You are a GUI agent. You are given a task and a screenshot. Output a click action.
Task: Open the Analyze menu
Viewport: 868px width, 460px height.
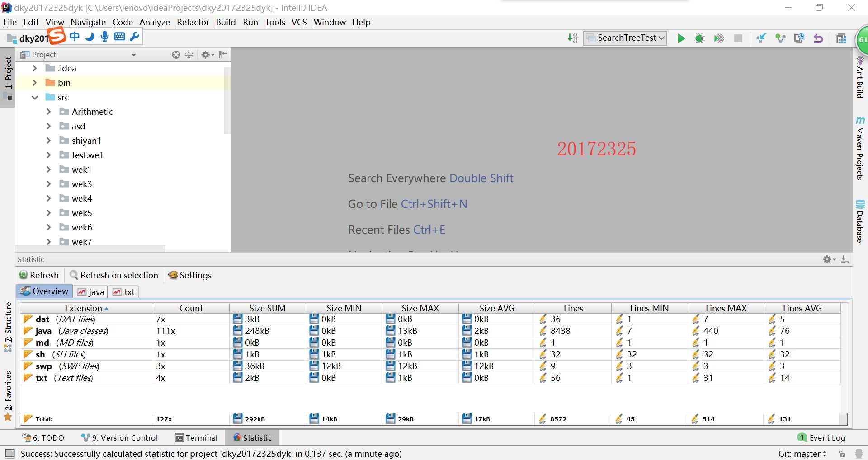click(154, 22)
